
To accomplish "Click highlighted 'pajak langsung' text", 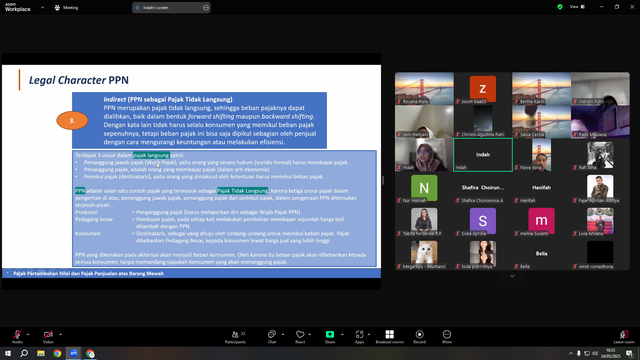I will pos(151,155).
